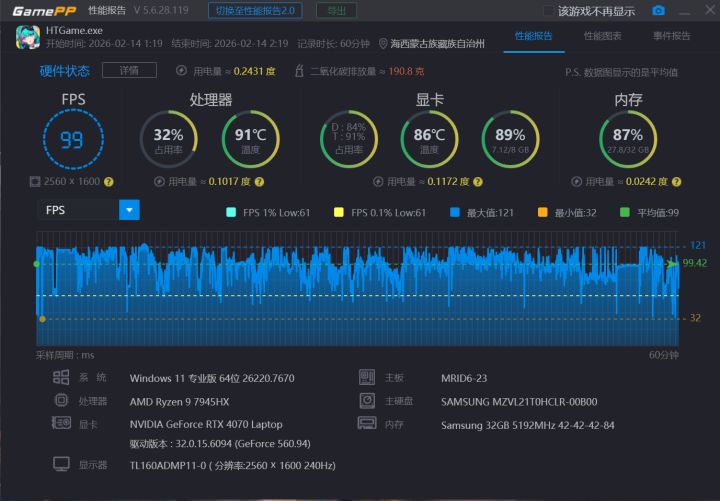The height and width of the screenshot is (501, 720).
Task: Click help icon next to 0.1172 度
Action: point(478,182)
